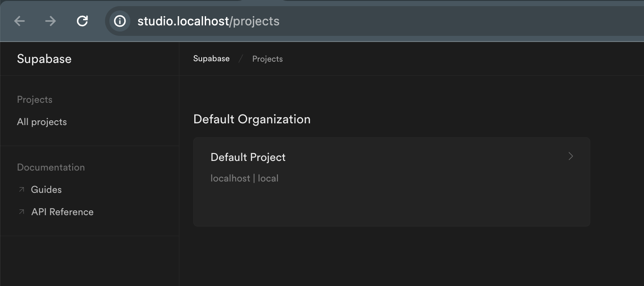
Task: Click the browser back arrow
Action: (x=20, y=21)
